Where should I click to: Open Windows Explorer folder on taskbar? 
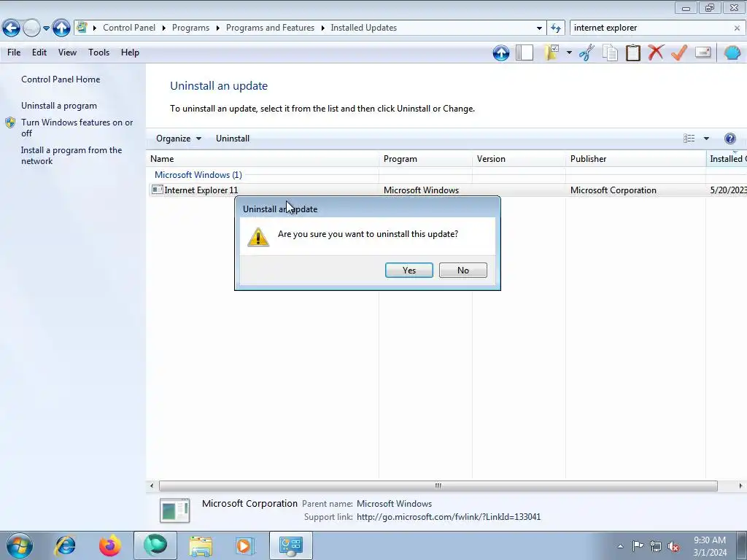201,545
